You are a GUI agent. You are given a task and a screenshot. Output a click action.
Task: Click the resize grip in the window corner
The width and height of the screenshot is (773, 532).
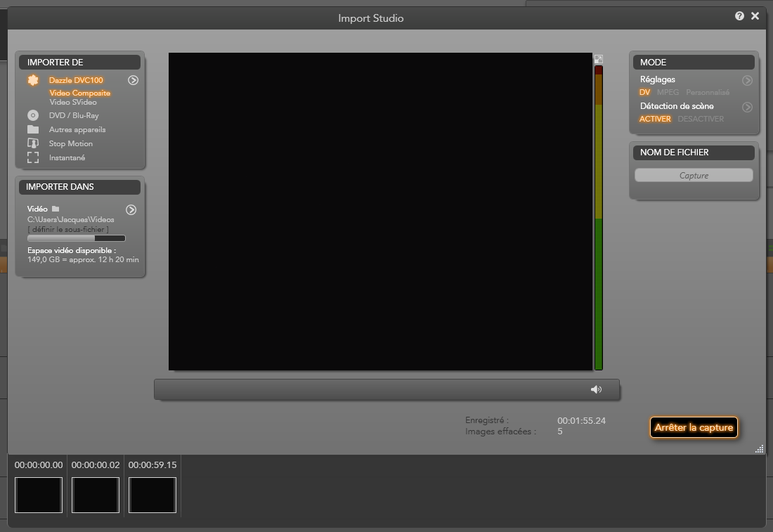point(760,448)
